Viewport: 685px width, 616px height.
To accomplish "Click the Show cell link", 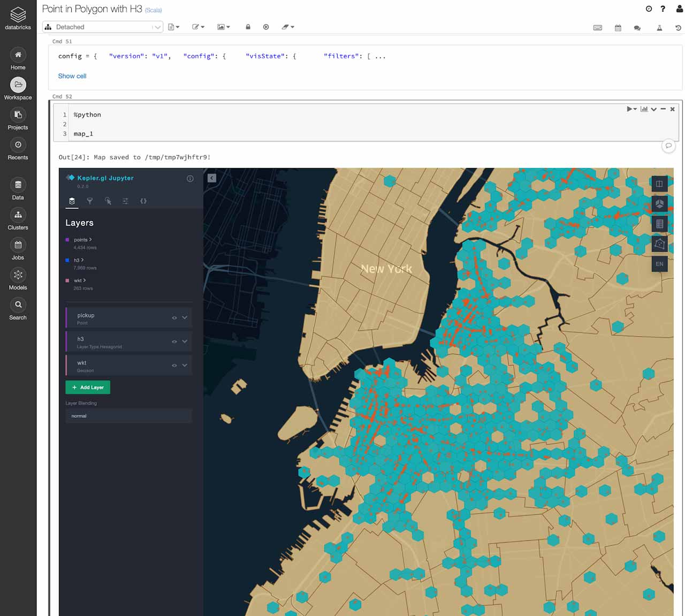I will point(72,76).
